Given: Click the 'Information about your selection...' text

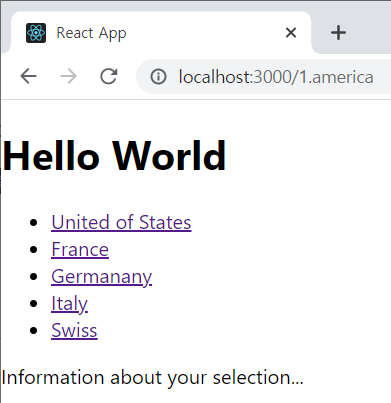Looking at the screenshot, I should 152,378.
